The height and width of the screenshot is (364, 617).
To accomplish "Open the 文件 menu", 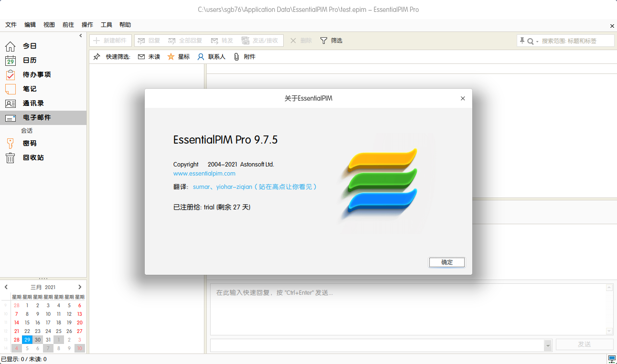I will tap(11, 25).
